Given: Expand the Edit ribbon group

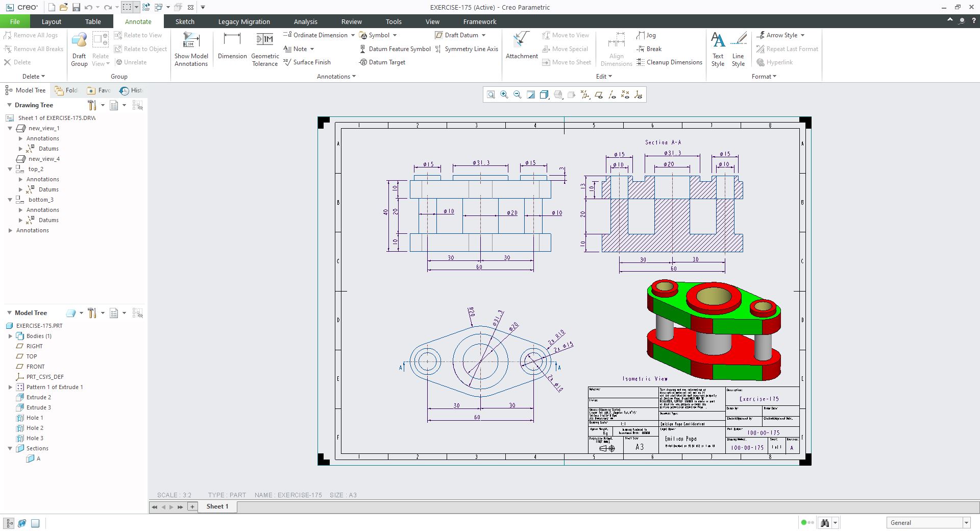Looking at the screenshot, I should 604,77.
